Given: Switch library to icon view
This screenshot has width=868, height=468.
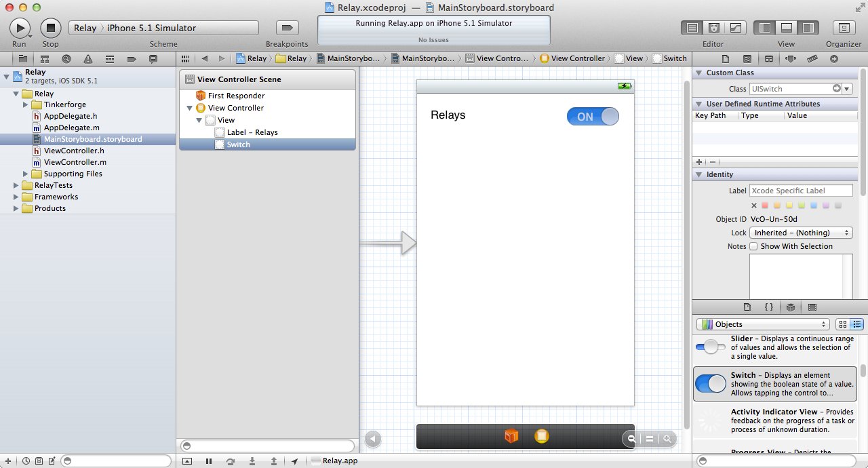Looking at the screenshot, I should click(842, 324).
